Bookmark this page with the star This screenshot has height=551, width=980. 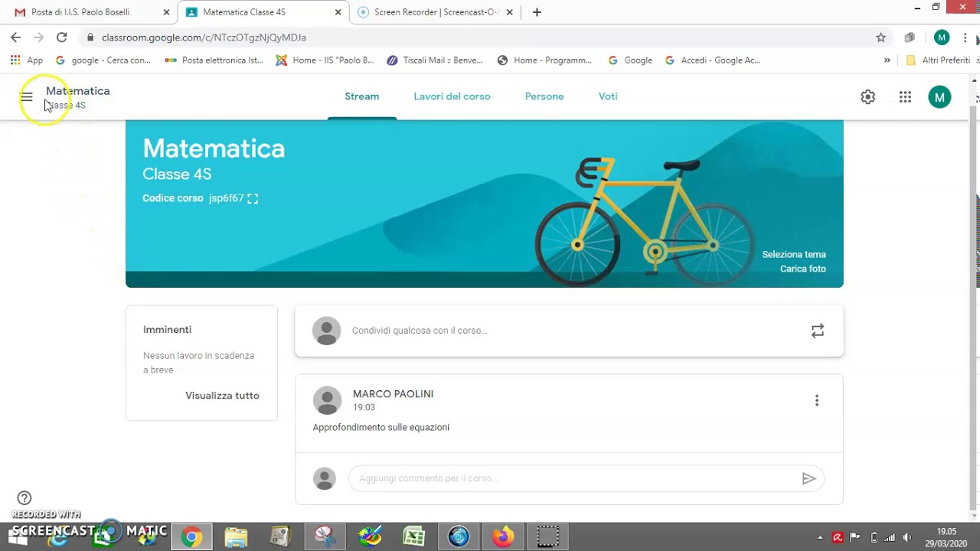880,37
